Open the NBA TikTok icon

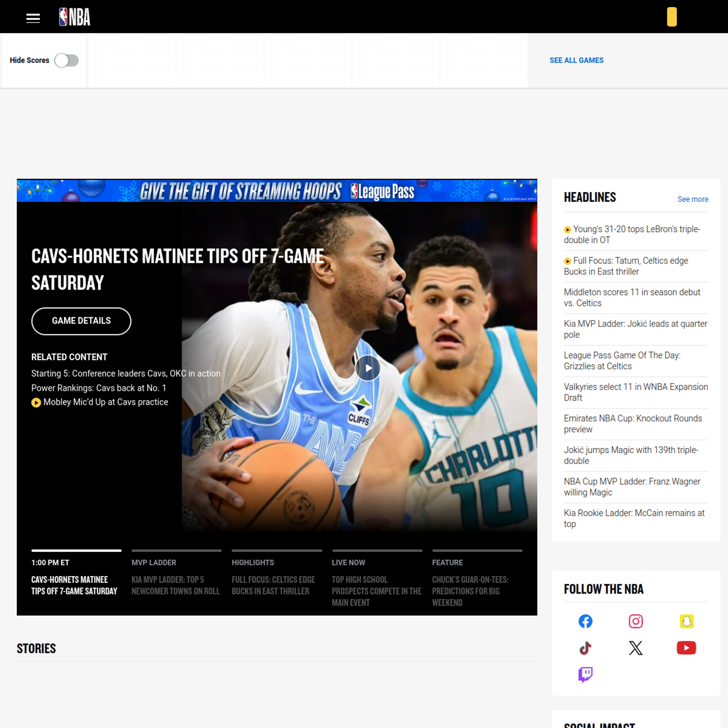click(585, 648)
